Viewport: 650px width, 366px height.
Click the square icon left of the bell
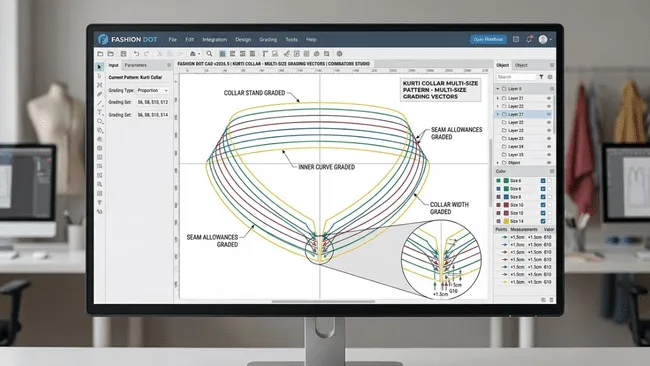tap(516, 39)
